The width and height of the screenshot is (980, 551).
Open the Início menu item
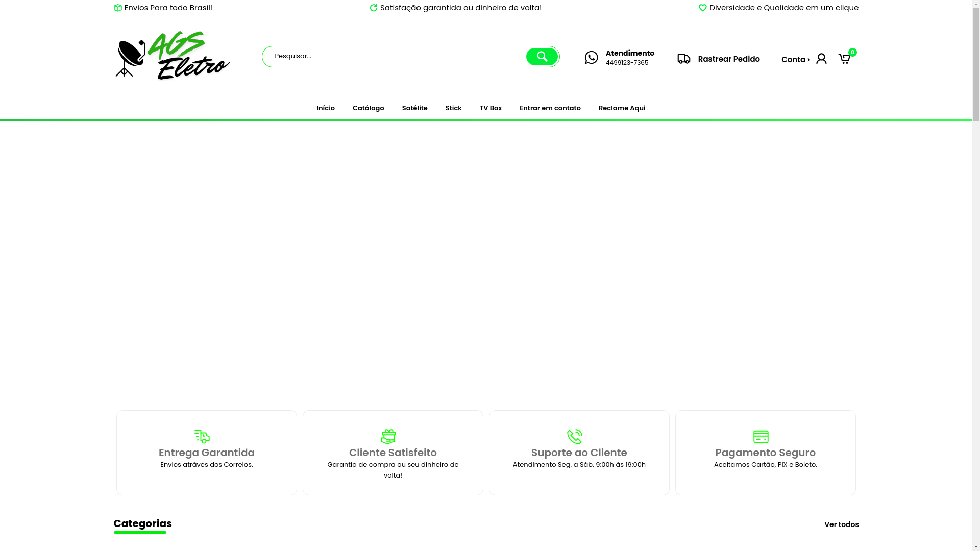tap(326, 108)
